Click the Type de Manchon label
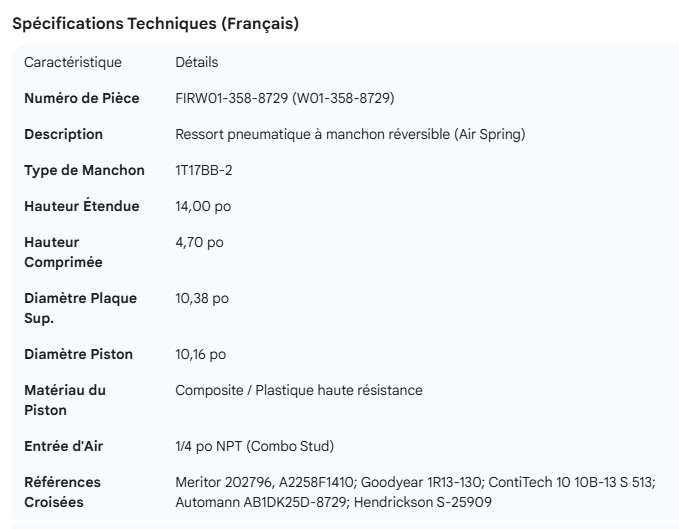 coord(84,170)
